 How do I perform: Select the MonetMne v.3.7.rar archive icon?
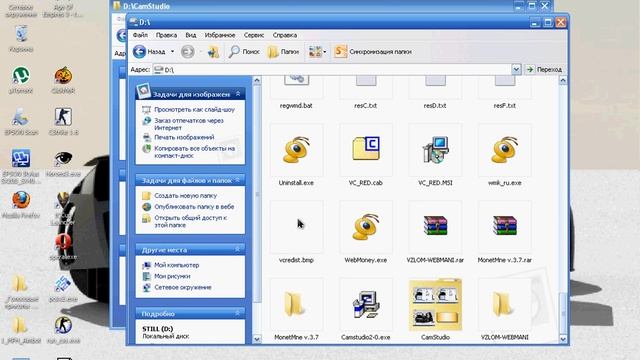[x=504, y=226]
